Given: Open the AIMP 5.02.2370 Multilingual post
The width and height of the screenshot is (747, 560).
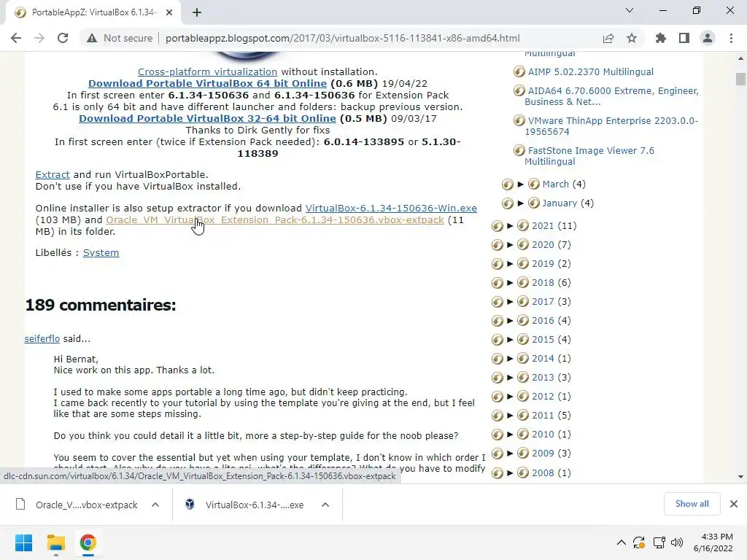Looking at the screenshot, I should (x=590, y=72).
